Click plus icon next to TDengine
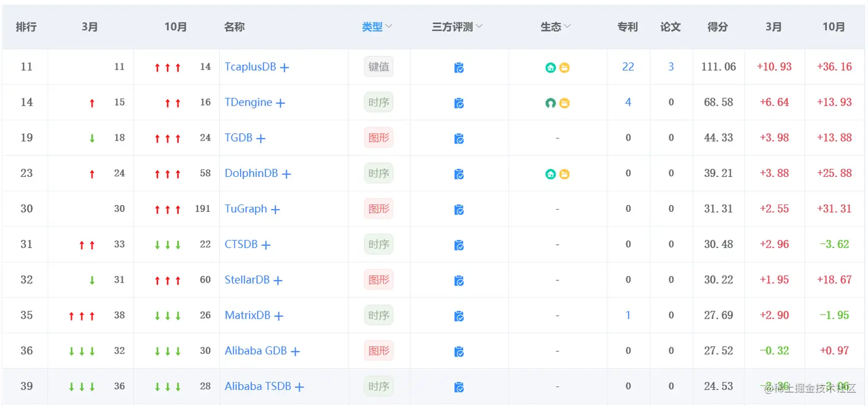The height and width of the screenshot is (406, 868). (281, 103)
